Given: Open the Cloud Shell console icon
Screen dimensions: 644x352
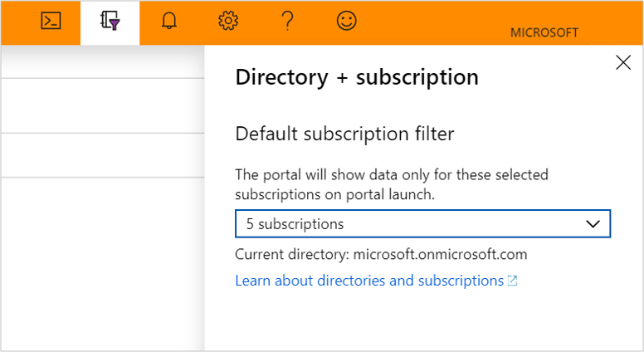Looking at the screenshot, I should pos(51,22).
